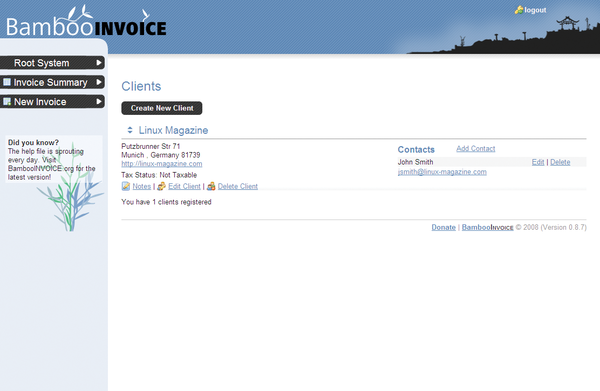Edit the John Smith contact
This screenshot has height=391, width=600.
(538, 162)
